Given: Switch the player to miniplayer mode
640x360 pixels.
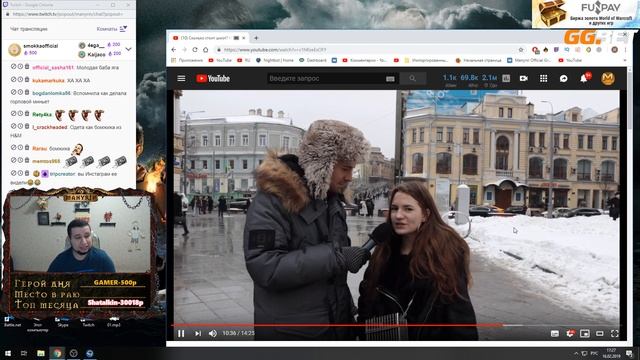Looking at the screenshot, I should coord(585,333).
